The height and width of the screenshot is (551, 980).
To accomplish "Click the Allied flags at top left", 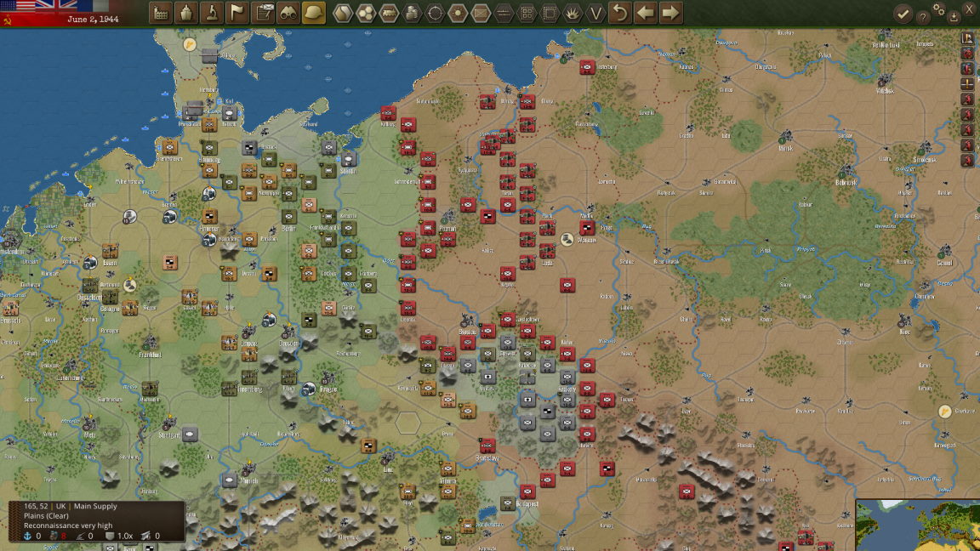I will [55, 6].
